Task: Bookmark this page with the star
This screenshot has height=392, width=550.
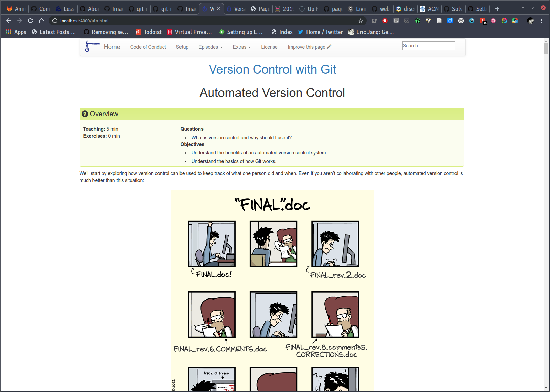Action: (x=361, y=21)
